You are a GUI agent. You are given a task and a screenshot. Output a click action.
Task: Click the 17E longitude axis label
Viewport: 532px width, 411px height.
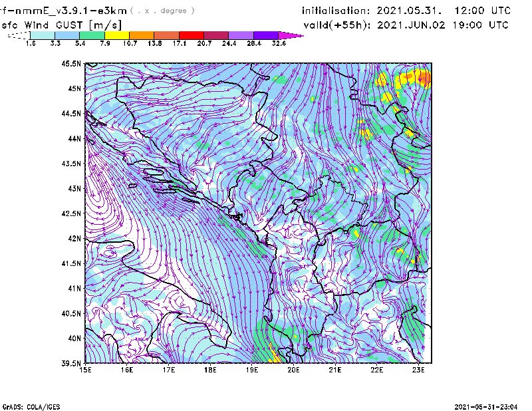pos(169,370)
